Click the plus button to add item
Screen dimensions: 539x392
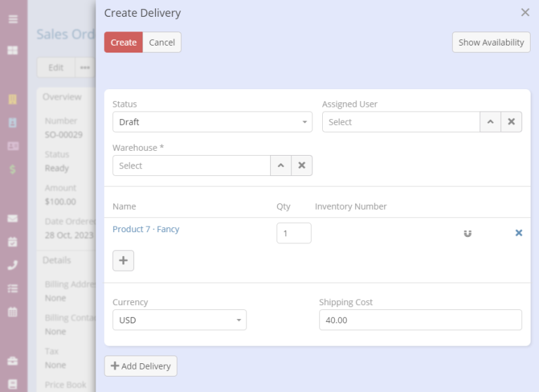click(x=124, y=260)
